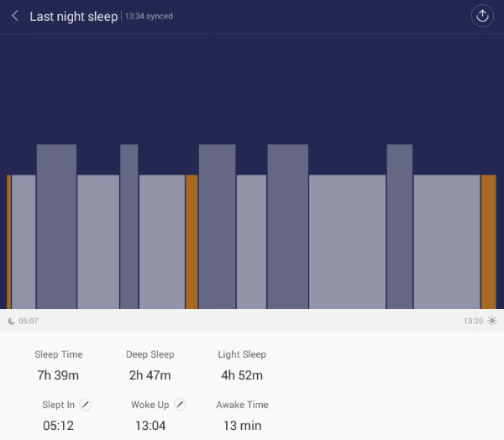Screen dimensions: 504x440
Task: Tap the Deep Sleep 2h 47m value
Action: (150, 375)
